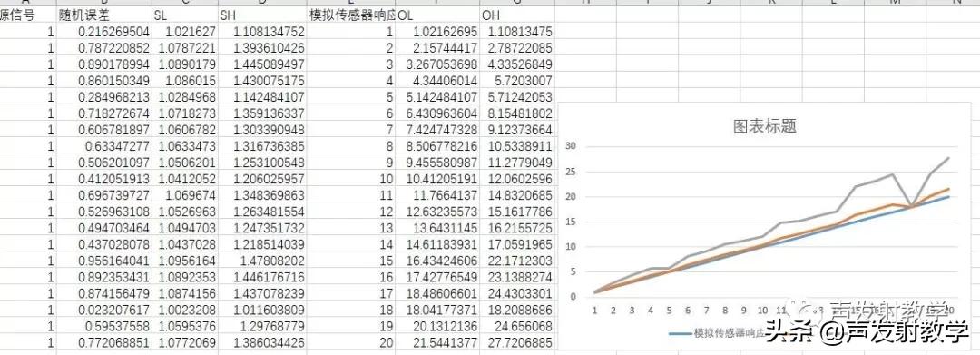Pick SH cell 1.47808202
Screen dimensions: 980x355
262,261
